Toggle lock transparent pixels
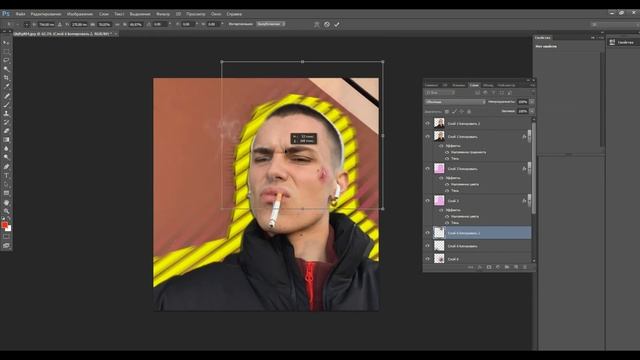 pyautogui.click(x=447, y=111)
